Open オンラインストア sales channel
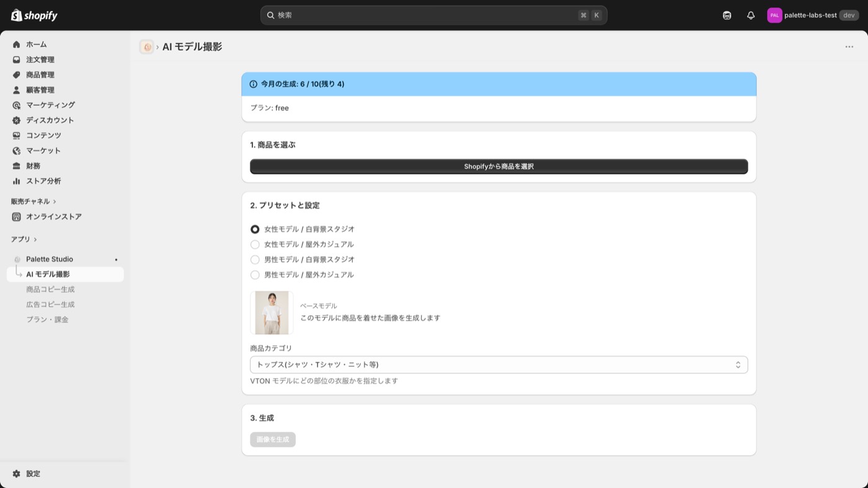The height and width of the screenshot is (488, 868). (x=54, y=217)
